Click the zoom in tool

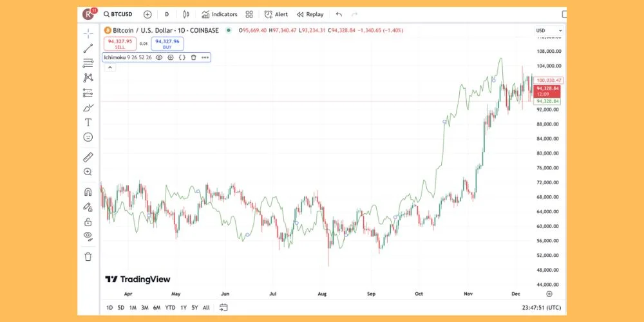pos(88,172)
